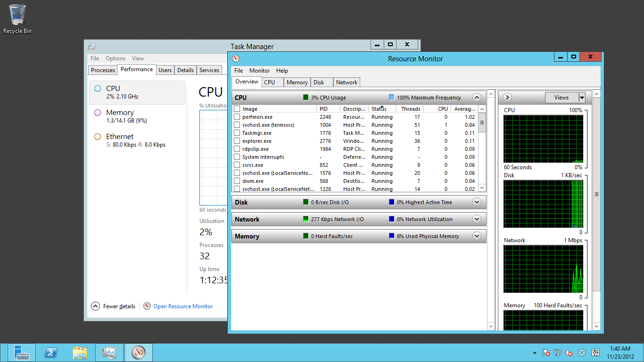644x362 pixels.
Task: Check the perfmon.exe process checkbox
Action: [237, 117]
